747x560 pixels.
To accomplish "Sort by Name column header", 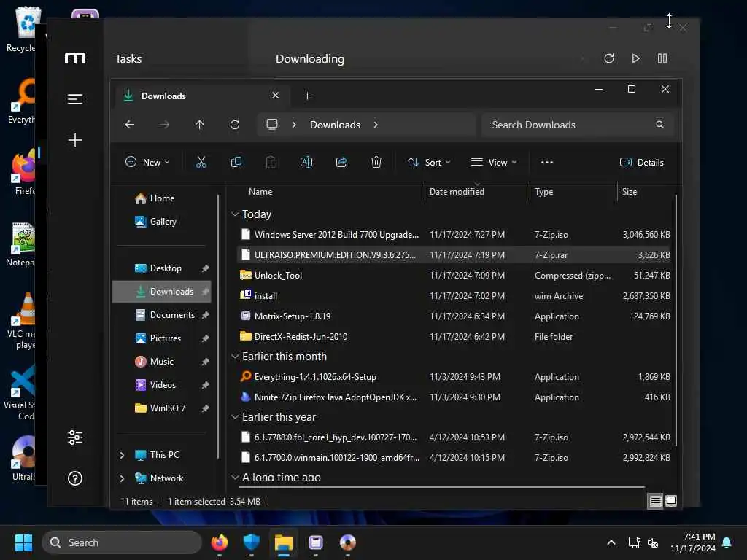I will tap(260, 192).
